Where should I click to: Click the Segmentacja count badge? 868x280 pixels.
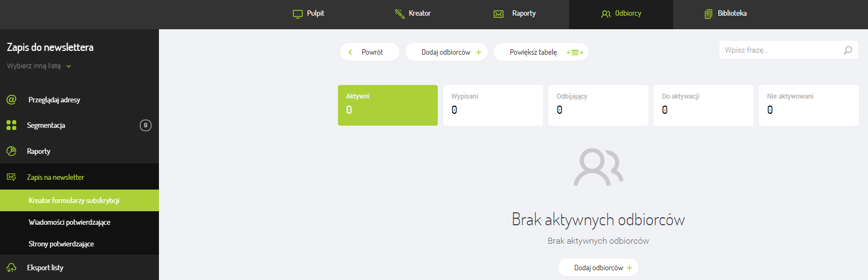coord(145,125)
